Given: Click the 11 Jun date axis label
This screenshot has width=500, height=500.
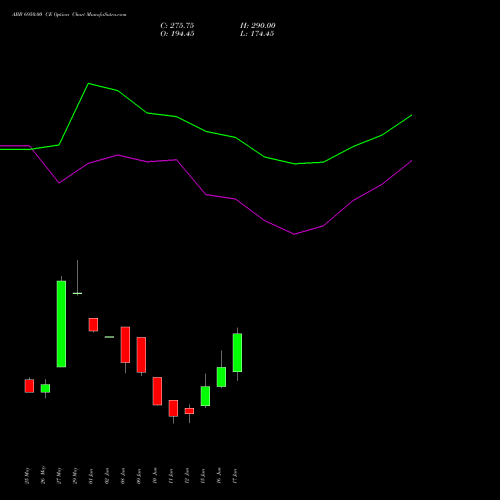Looking at the screenshot, I should 171,476.
